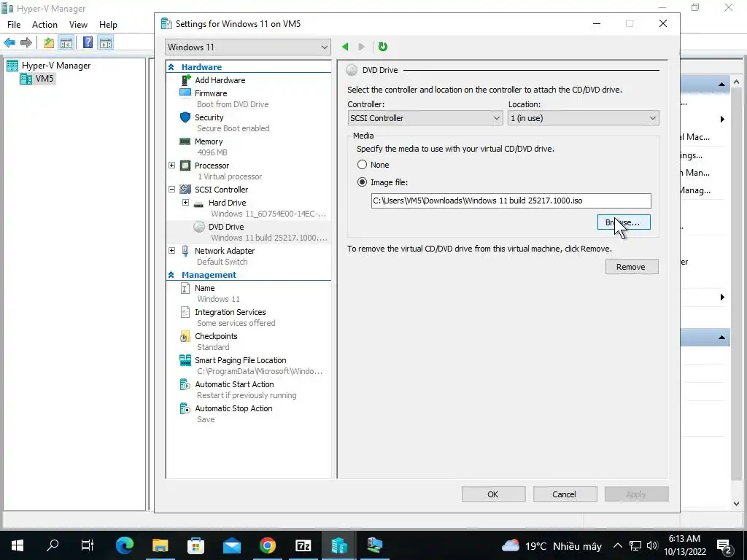Open the File menu in Hyper-V Manager

tap(14, 25)
